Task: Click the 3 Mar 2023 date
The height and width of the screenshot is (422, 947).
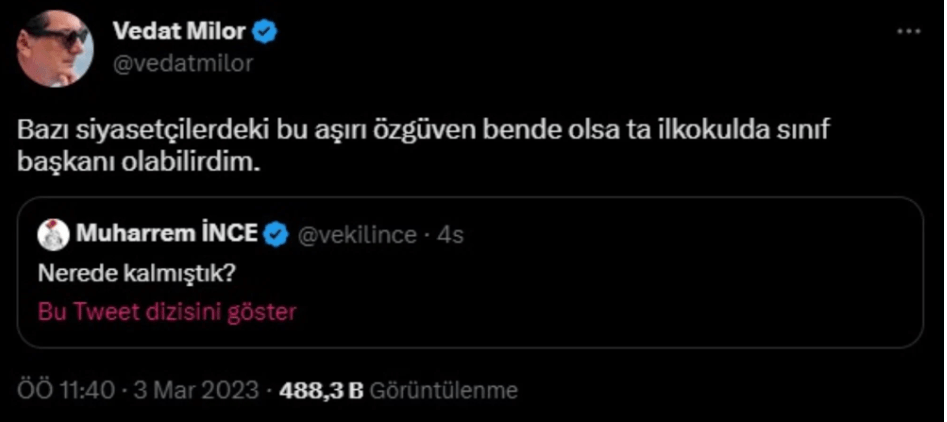Action: pyautogui.click(x=198, y=390)
